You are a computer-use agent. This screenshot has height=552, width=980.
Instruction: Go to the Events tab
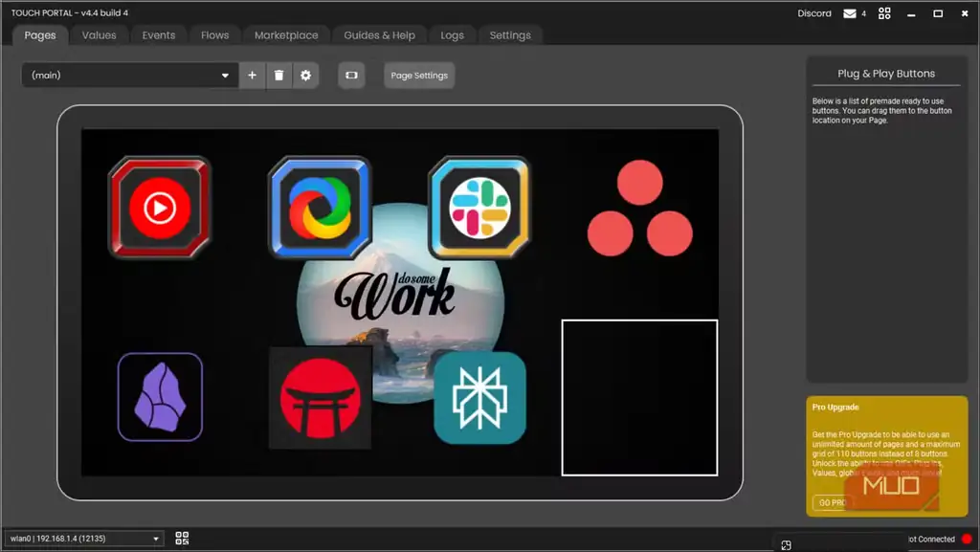(159, 35)
